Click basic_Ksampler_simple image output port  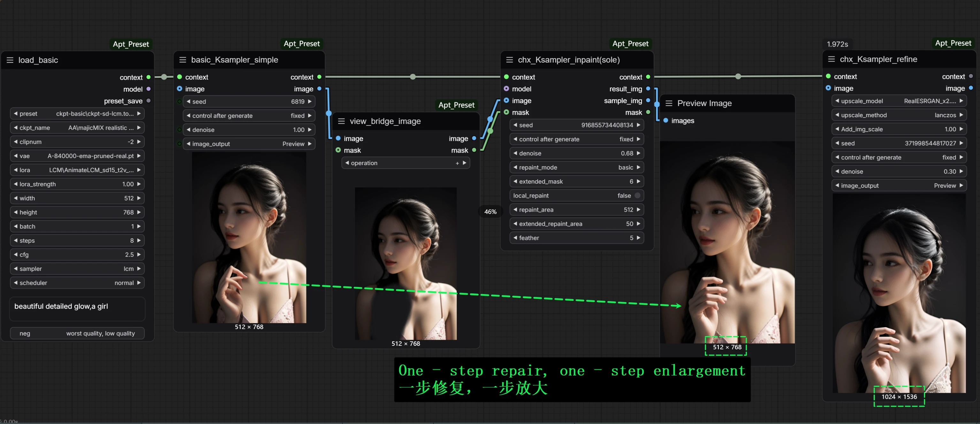(319, 89)
